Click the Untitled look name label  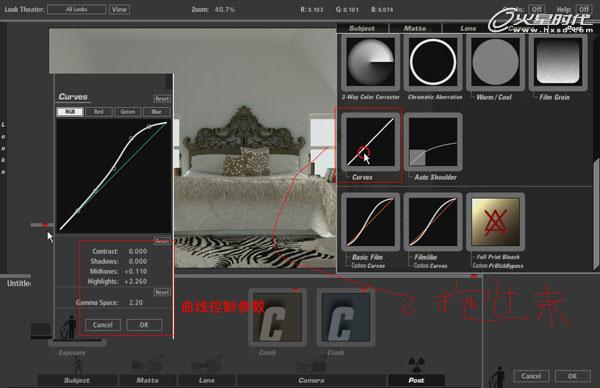(x=18, y=283)
